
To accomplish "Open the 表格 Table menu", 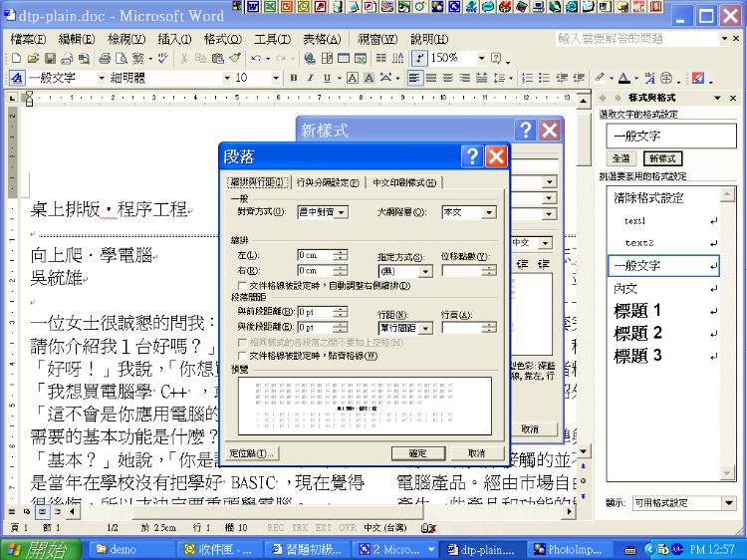I will click(x=323, y=39).
